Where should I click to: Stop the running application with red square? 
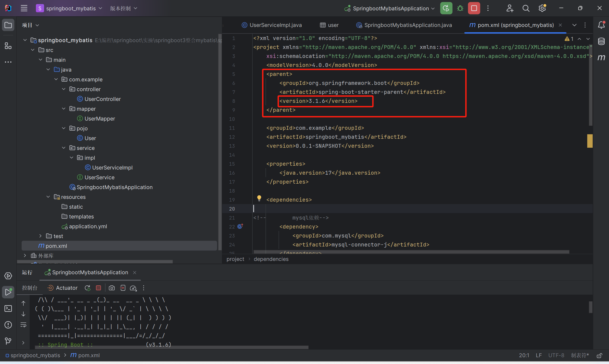474,8
